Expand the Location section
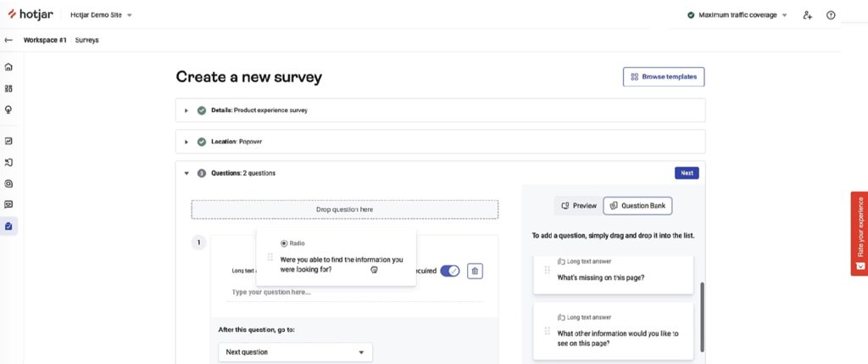868x364 pixels. (x=186, y=142)
